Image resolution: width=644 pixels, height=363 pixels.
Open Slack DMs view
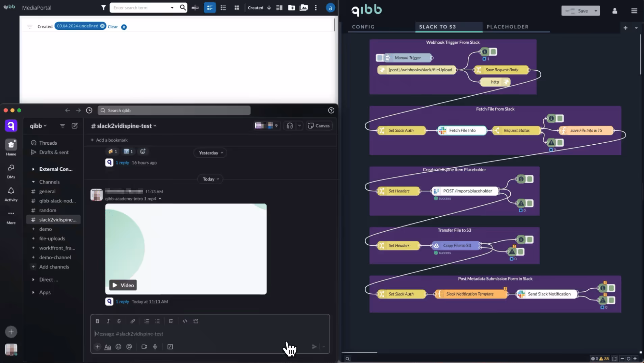pos(11,171)
